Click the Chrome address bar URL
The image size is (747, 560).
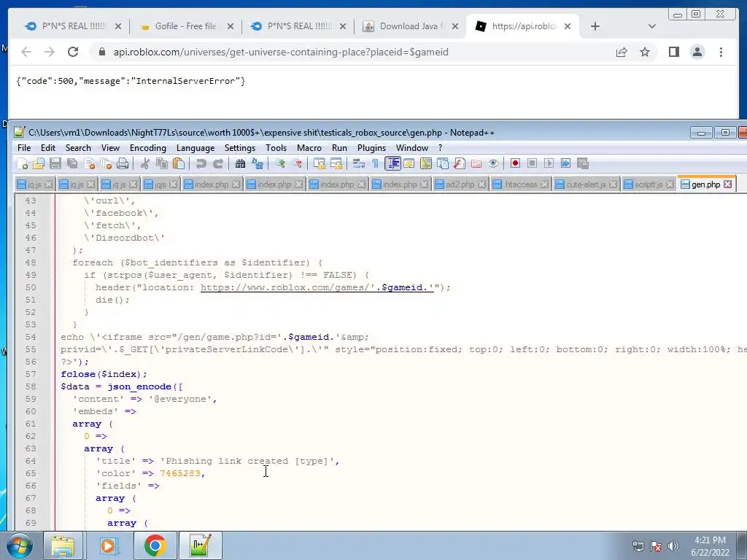click(281, 52)
